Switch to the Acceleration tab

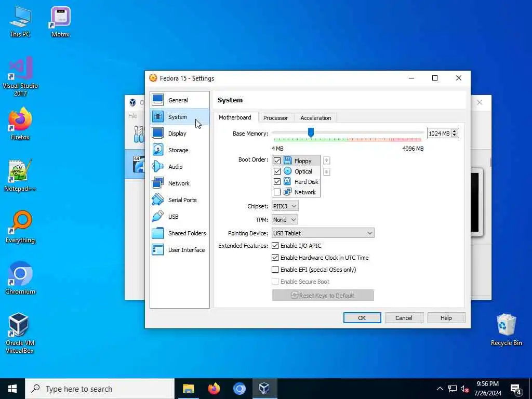[x=315, y=118]
